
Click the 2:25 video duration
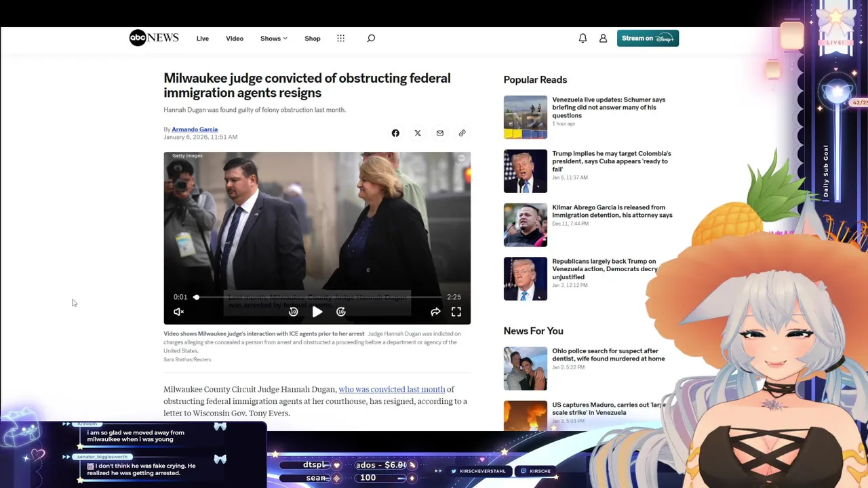coord(454,297)
